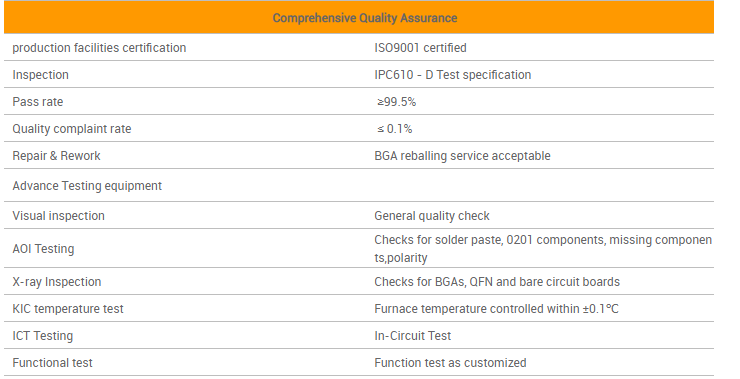Screen dimensions: 740x379
Task: Click the ≤ 0.1% value
Action: (395, 128)
